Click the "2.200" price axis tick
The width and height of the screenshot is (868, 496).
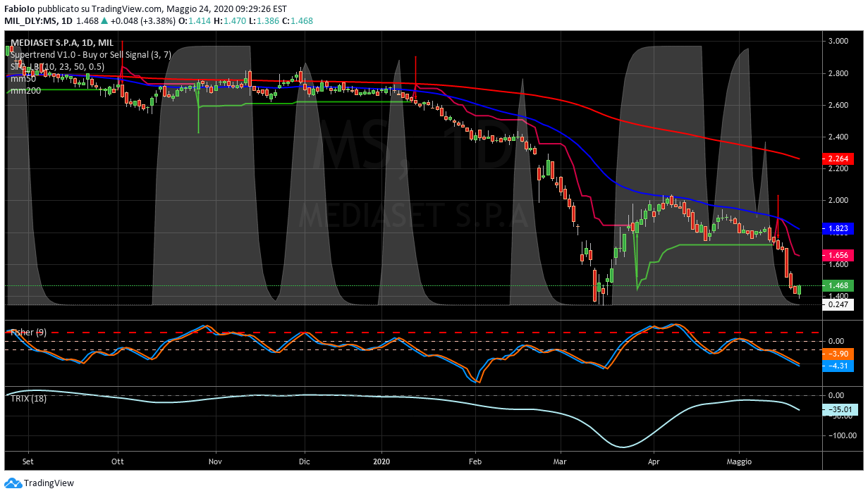pyautogui.click(x=838, y=169)
